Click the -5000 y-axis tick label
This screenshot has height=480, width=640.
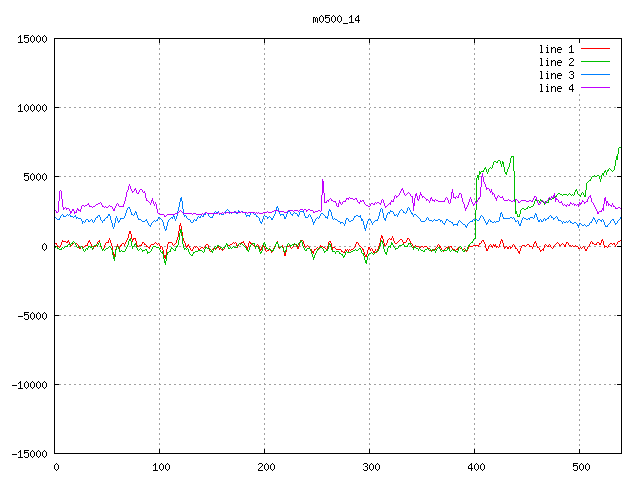coord(31,315)
